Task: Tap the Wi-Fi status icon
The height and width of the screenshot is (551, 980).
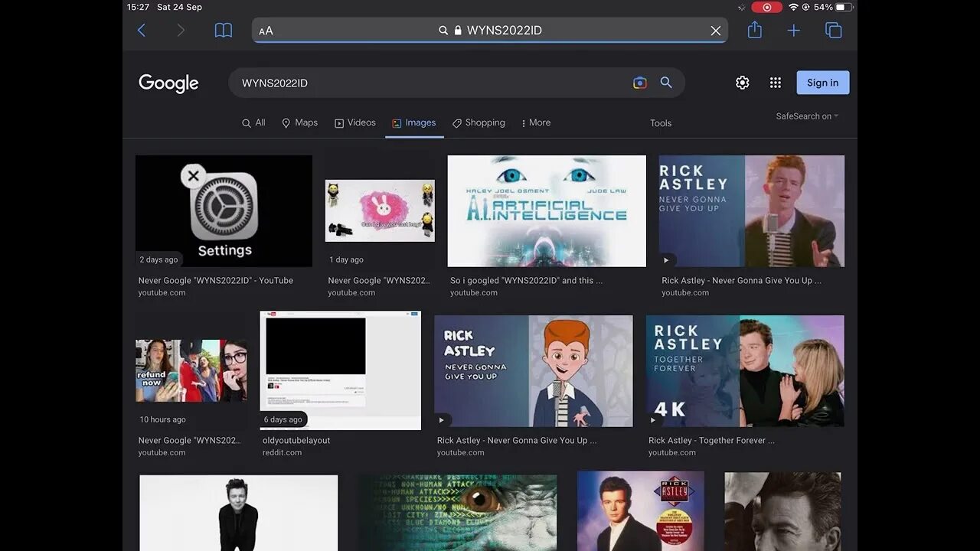Action: pyautogui.click(x=793, y=7)
